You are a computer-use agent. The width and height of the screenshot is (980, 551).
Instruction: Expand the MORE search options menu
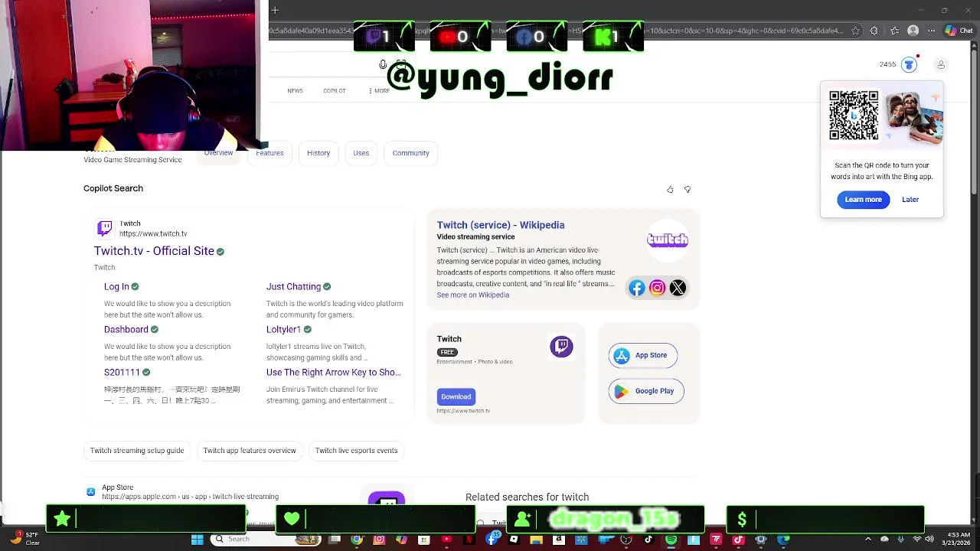379,90
